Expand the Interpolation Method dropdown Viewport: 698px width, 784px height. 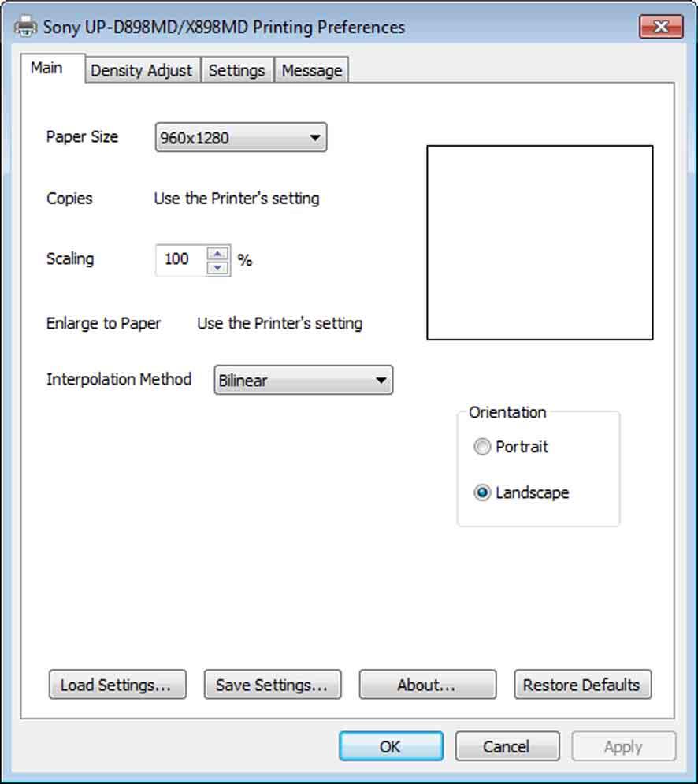pos(303,380)
